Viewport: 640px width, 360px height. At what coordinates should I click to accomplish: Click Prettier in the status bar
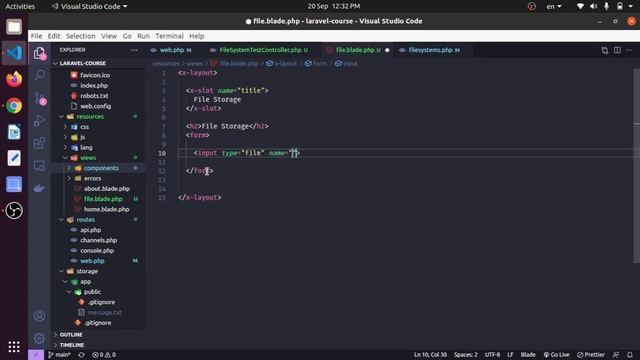coord(591,355)
